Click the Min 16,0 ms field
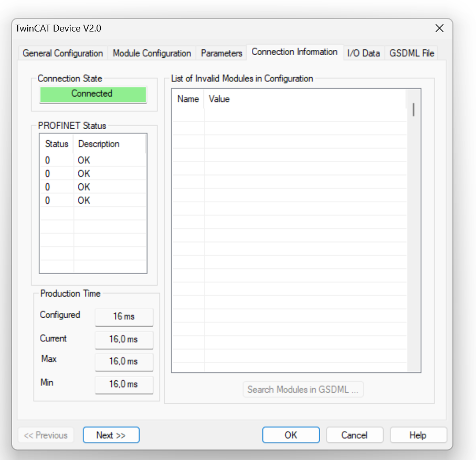476x460 pixels. (x=124, y=385)
